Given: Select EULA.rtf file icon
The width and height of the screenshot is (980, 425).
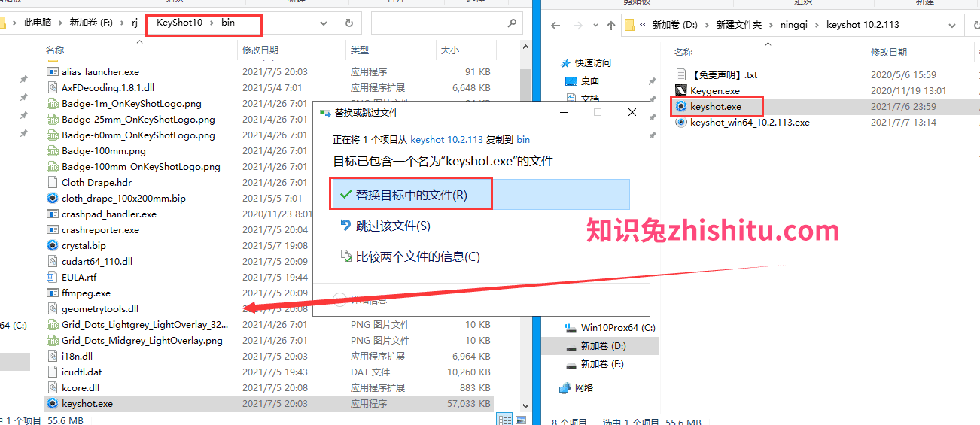Looking at the screenshot, I should pos(53,278).
